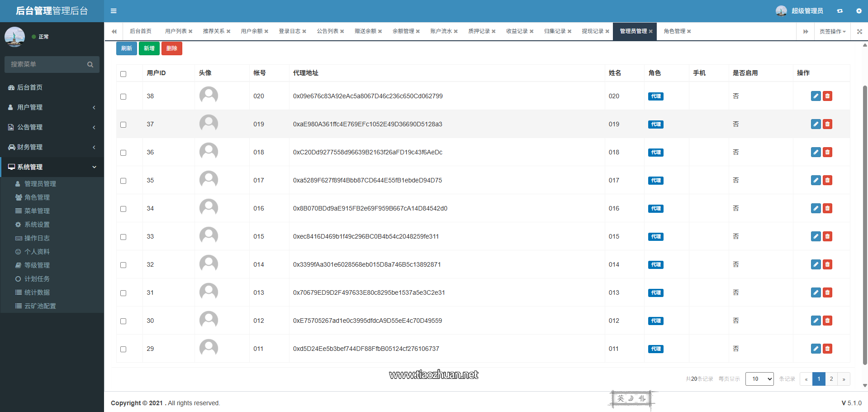Viewport: 868px width, 412px height.
Task: Check the row for user ID 37
Action: click(x=123, y=125)
